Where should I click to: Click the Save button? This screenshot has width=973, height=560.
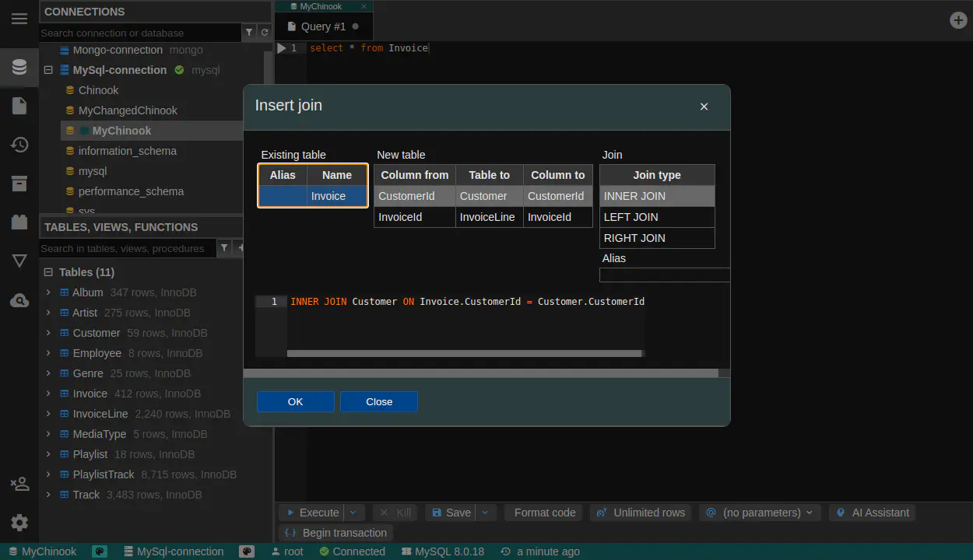pos(451,513)
